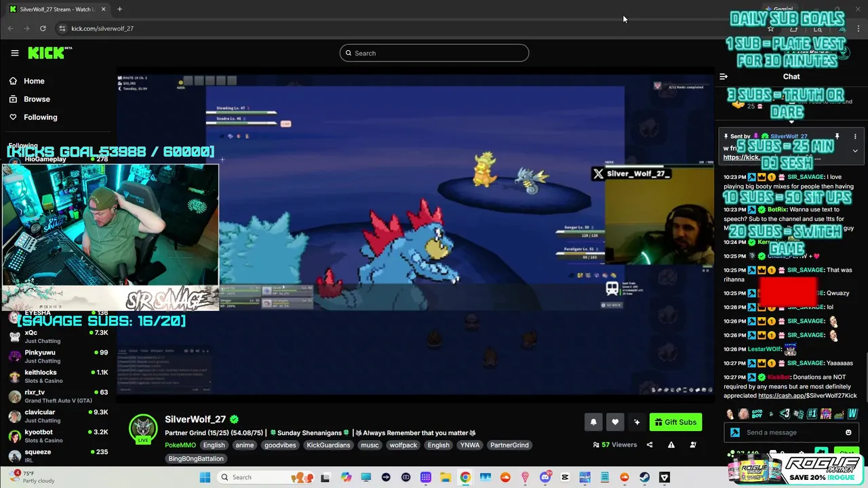
Task: View site information icon in address bar
Action: pos(62,28)
